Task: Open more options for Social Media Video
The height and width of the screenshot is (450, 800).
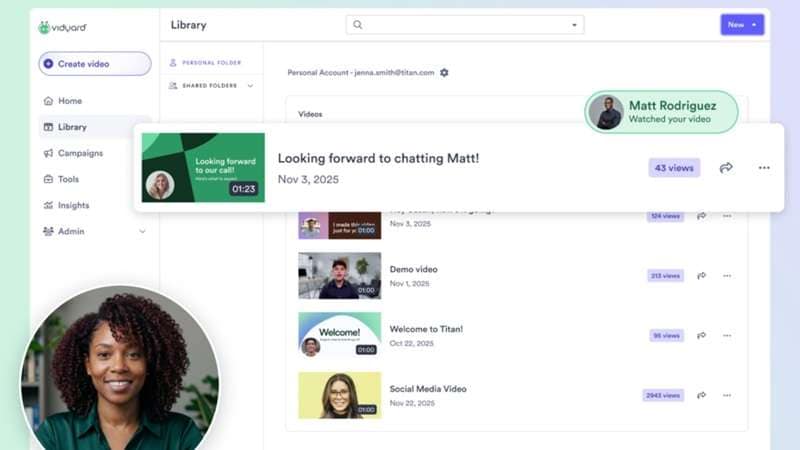Action: pyautogui.click(x=727, y=395)
